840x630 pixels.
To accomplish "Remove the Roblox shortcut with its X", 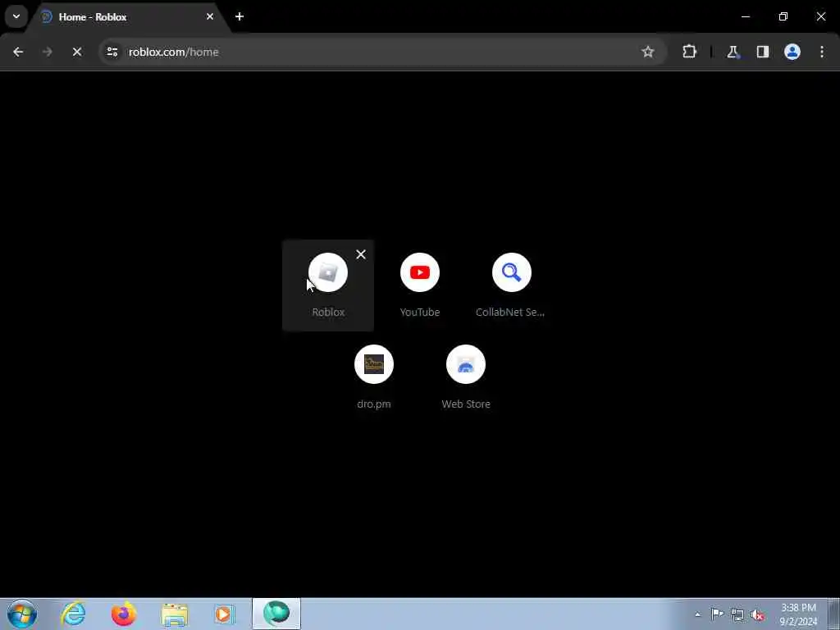I will 361,254.
